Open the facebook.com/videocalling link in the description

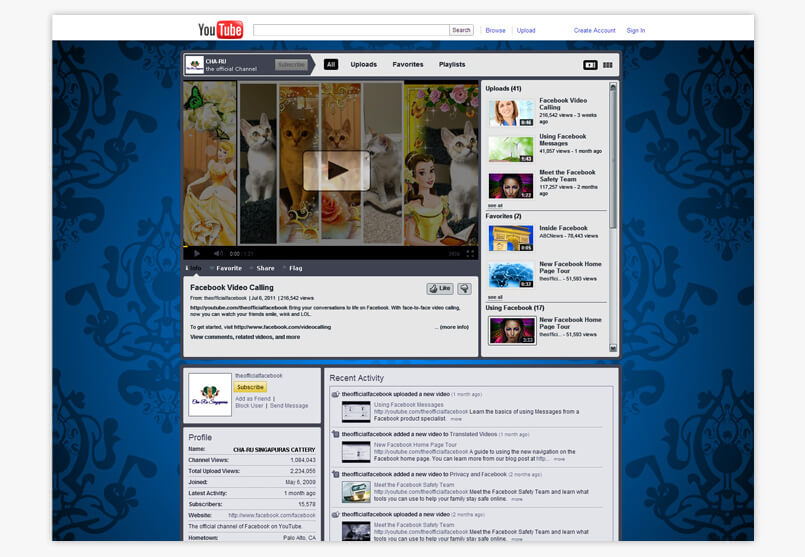click(x=282, y=327)
